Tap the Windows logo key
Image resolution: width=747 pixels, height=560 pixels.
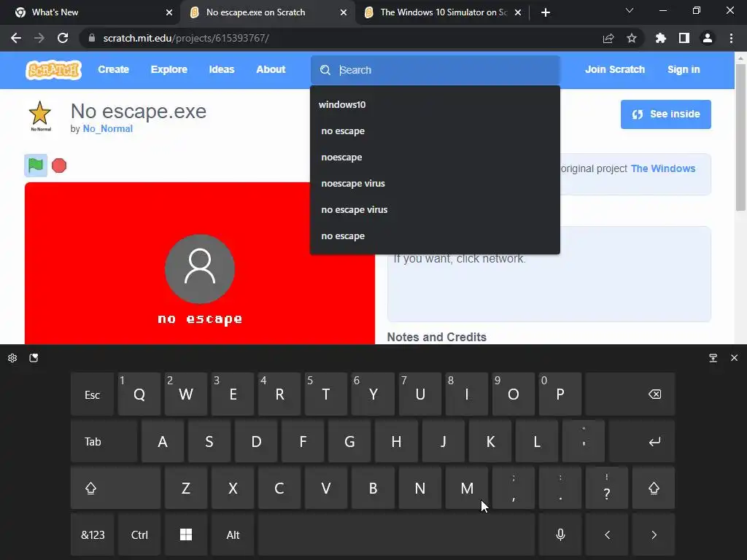click(186, 534)
